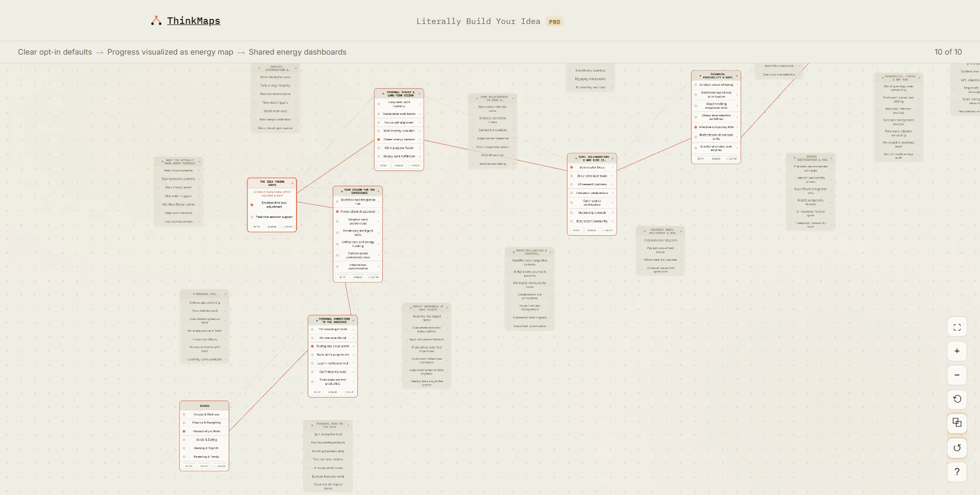Close the Your Vision for the Experience card
Screen dimensions: 980x495
pyautogui.click(x=378, y=191)
